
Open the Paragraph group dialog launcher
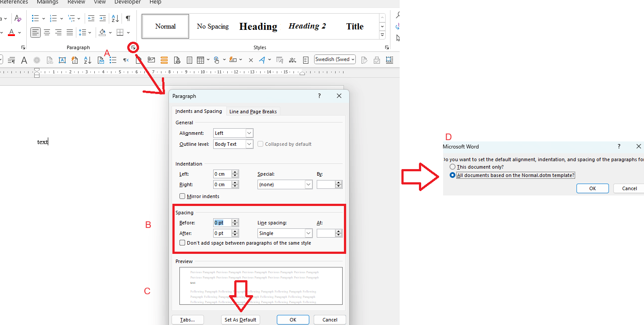pos(133,47)
